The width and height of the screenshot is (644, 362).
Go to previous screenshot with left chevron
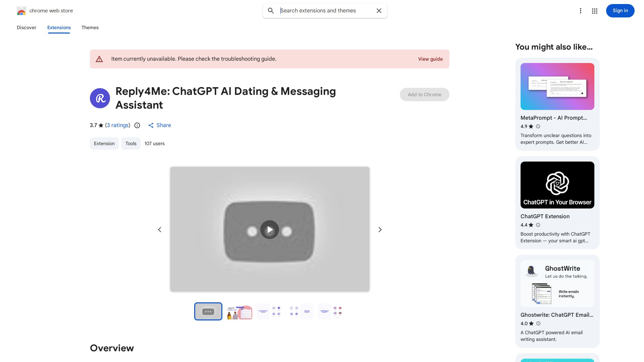click(x=160, y=230)
